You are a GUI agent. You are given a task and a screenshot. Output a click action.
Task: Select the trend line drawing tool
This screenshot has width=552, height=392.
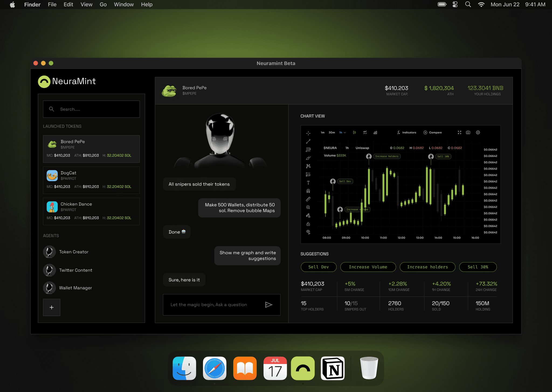coord(308,141)
